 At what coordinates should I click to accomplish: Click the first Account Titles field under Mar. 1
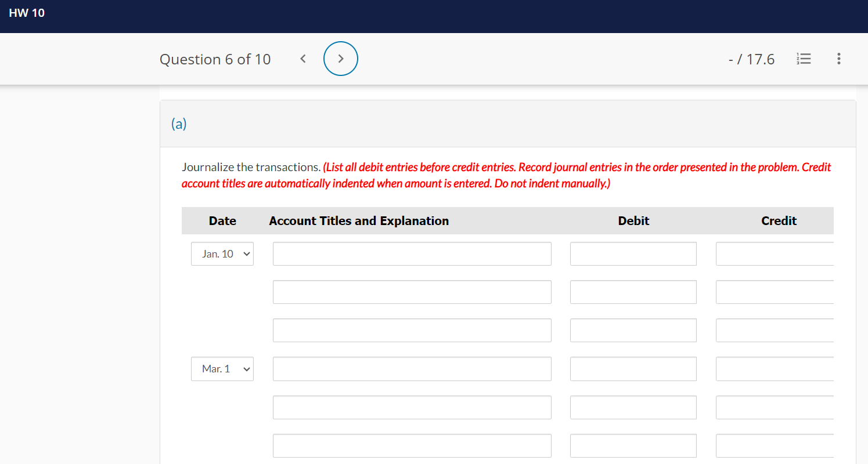pos(412,368)
